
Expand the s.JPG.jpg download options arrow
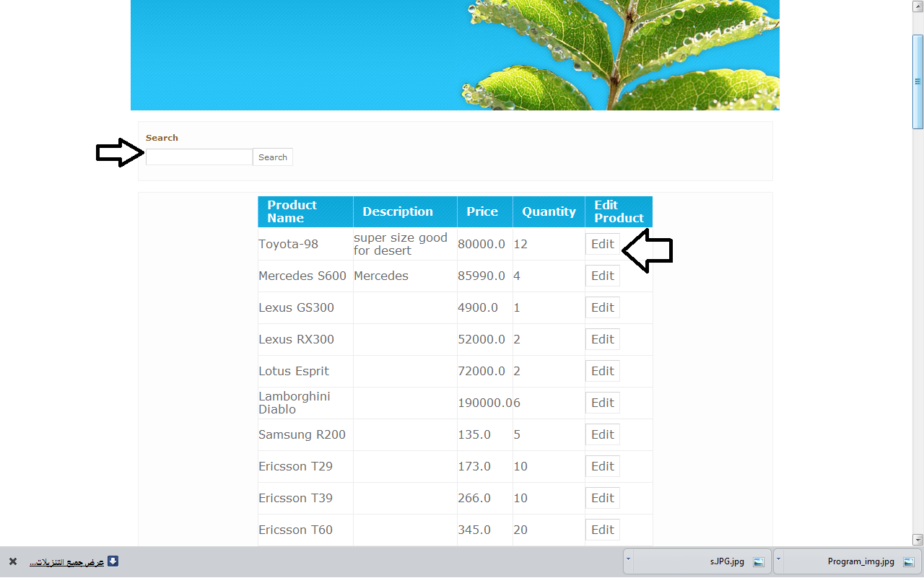(x=628, y=560)
